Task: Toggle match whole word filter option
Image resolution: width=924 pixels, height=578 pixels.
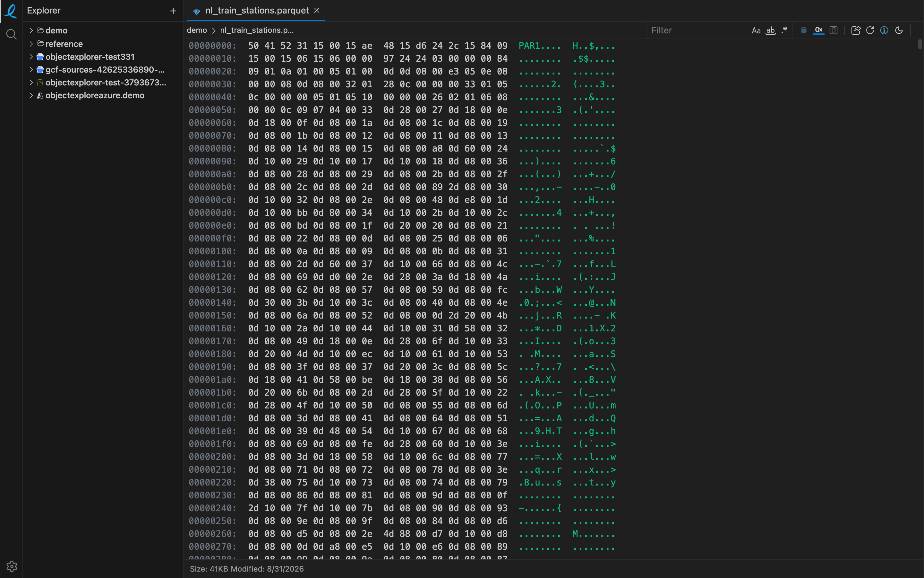Action: point(771,30)
